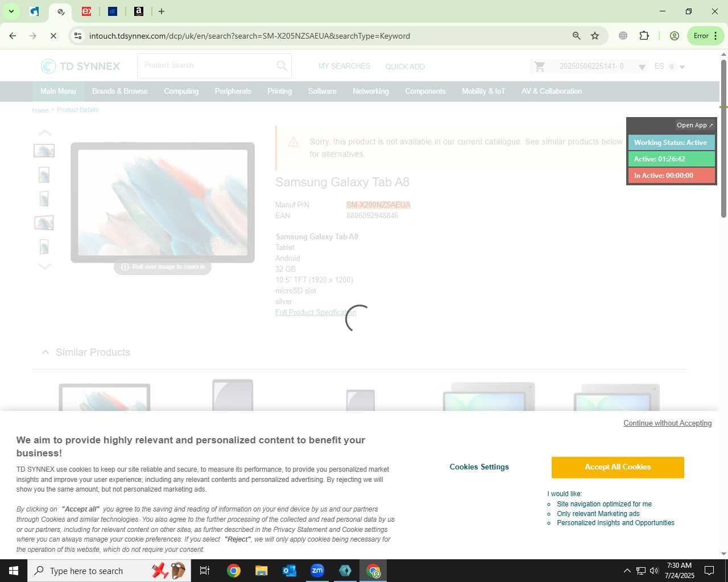Open Brands & Browse menu
728x582 pixels.
[120, 92]
